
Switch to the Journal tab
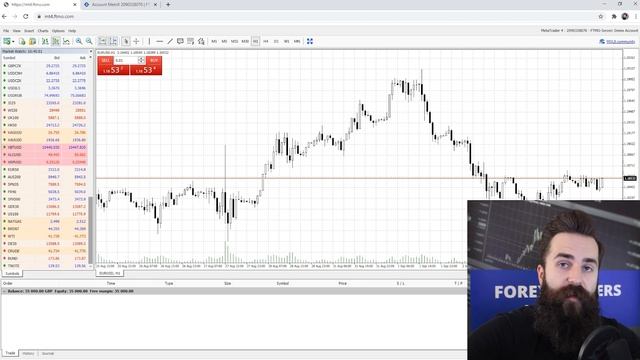pyautogui.click(x=48, y=353)
